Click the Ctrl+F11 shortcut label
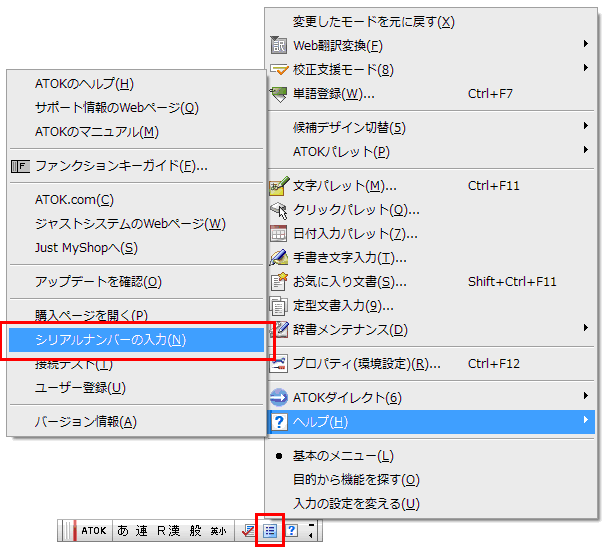The image size is (608, 549). (x=494, y=186)
